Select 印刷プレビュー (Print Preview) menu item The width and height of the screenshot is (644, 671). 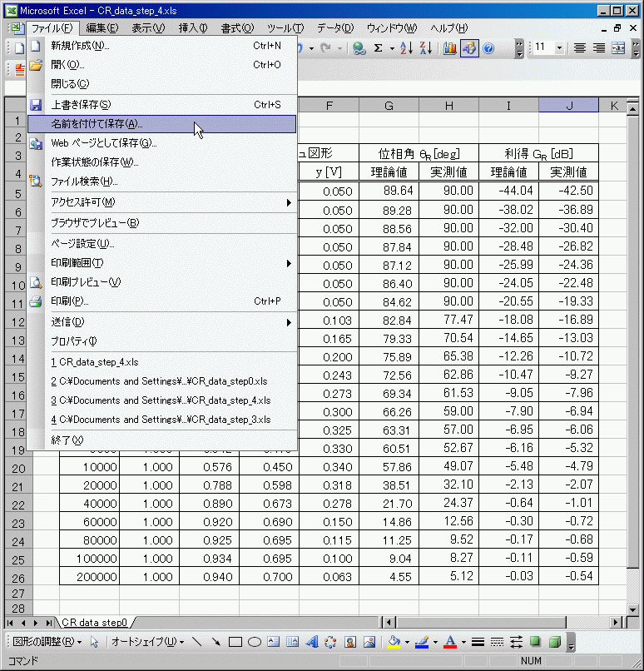point(86,282)
